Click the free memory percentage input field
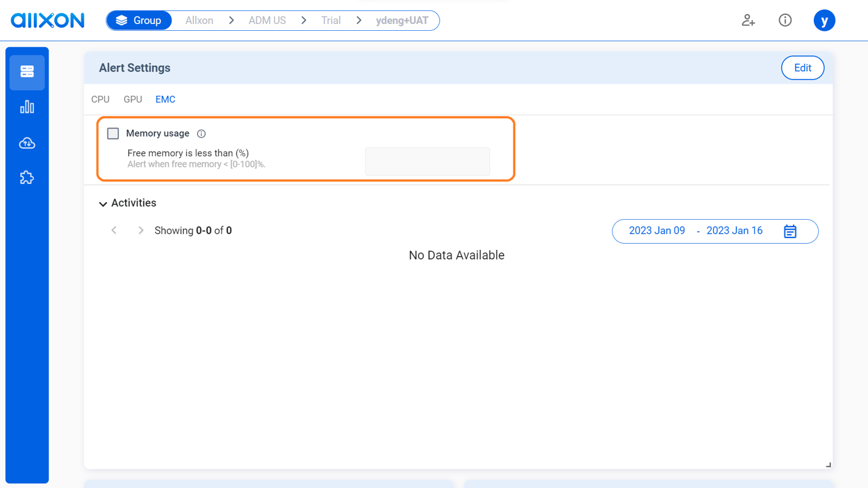The width and height of the screenshot is (868, 488). 427,161
